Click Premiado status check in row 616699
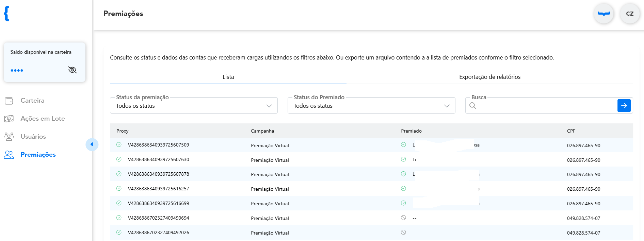The image size is (644, 241). click(x=403, y=203)
